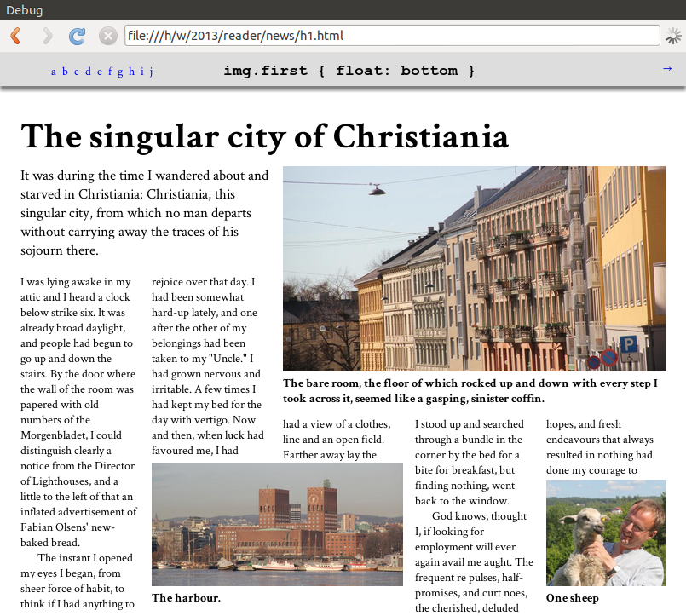
Task: Click the text 'I was lying awake in my'
Action: pyautogui.click(x=76, y=282)
